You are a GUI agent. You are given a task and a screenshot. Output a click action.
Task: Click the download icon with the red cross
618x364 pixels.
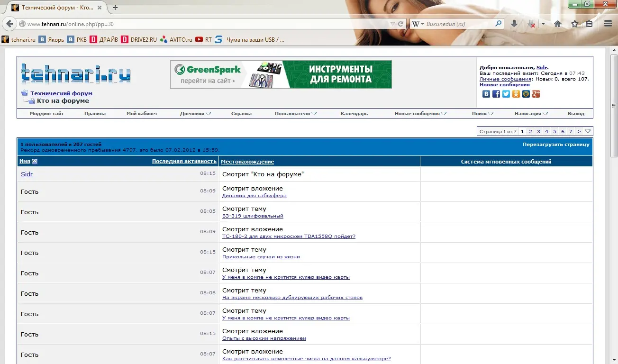click(x=532, y=24)
